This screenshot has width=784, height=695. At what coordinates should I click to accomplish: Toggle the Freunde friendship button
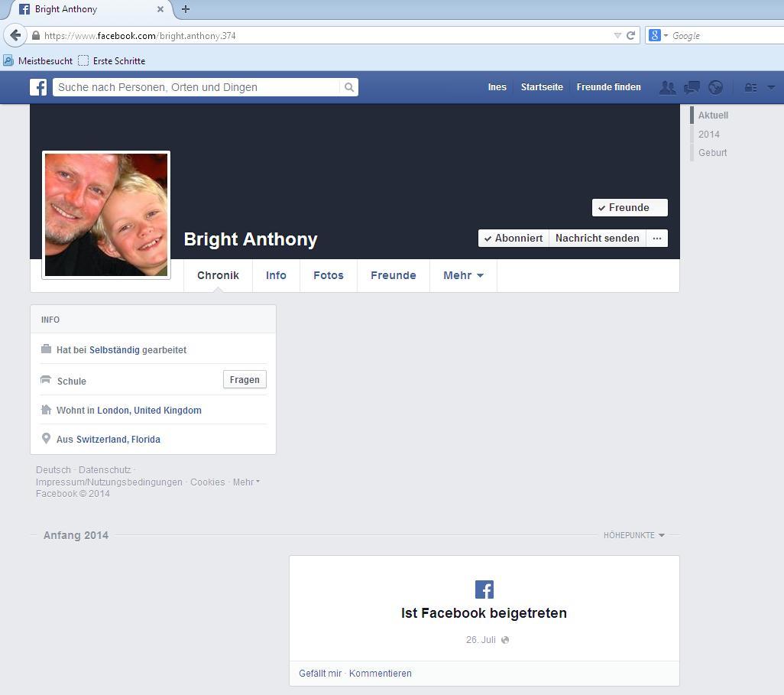tap(629, 207)
